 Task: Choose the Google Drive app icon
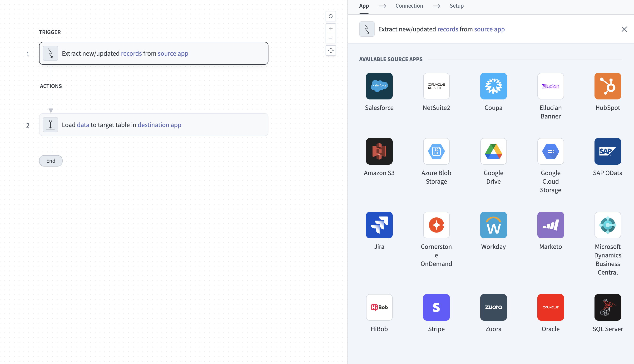click(x=493, y=151)
